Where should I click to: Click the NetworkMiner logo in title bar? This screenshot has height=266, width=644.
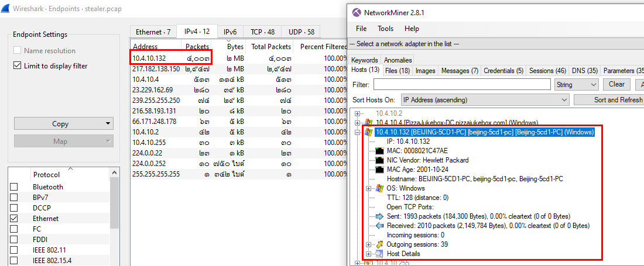tap(355, 12)
